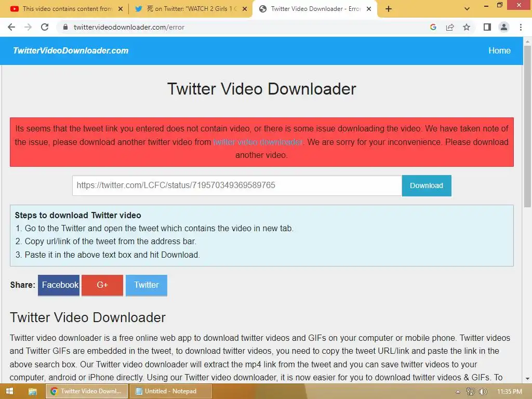Click the 'Share:' label
Screen dimensions: 532x399
click(22, 285)
